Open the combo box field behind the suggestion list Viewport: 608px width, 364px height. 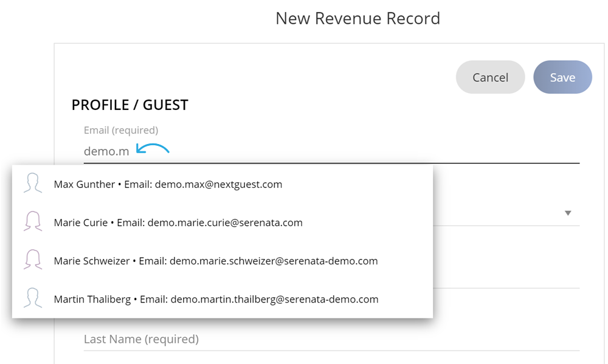point(506,213)
